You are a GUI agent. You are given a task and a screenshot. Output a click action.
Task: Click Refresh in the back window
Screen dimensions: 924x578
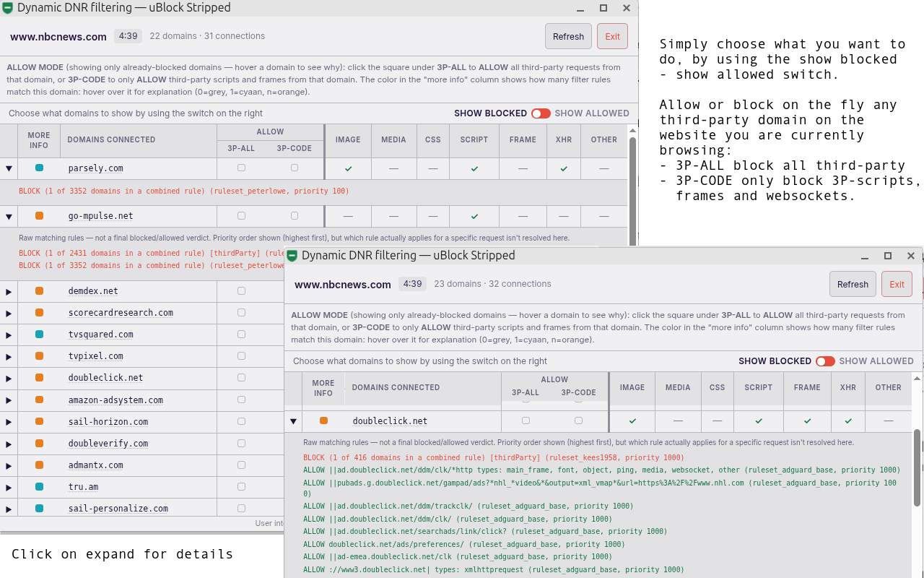click(x=568, y=36)
